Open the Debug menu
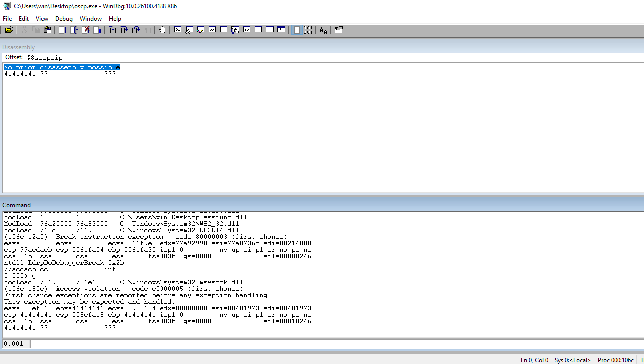Viewport: 644px width, 364px height. pos(64,19)
